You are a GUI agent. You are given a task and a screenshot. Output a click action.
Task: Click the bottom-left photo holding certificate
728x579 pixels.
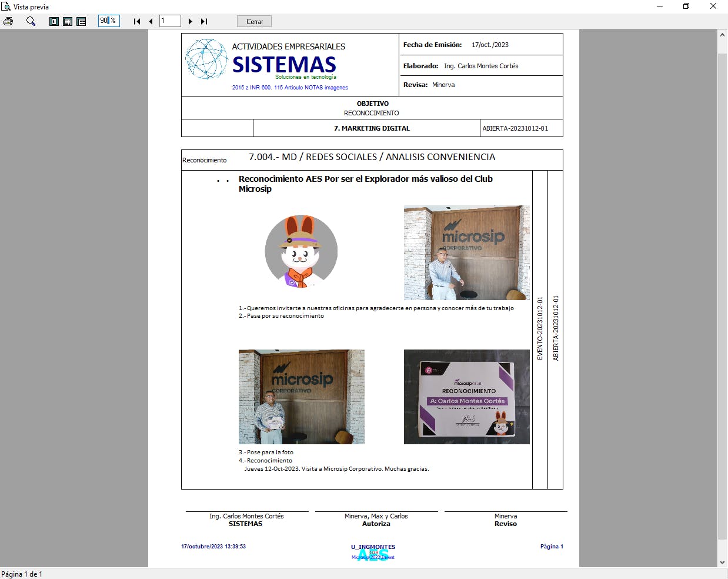(x=302, y=397)
